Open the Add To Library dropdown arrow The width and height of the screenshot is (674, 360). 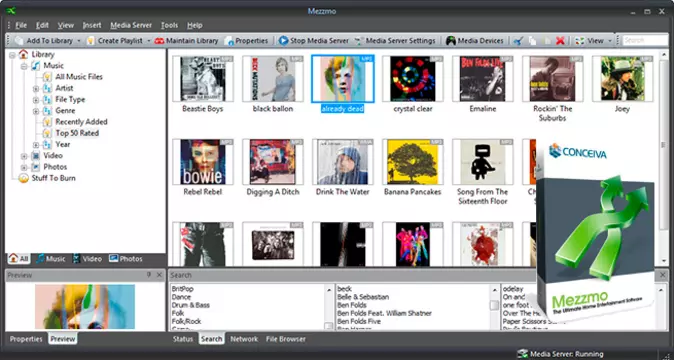(79, 41)
